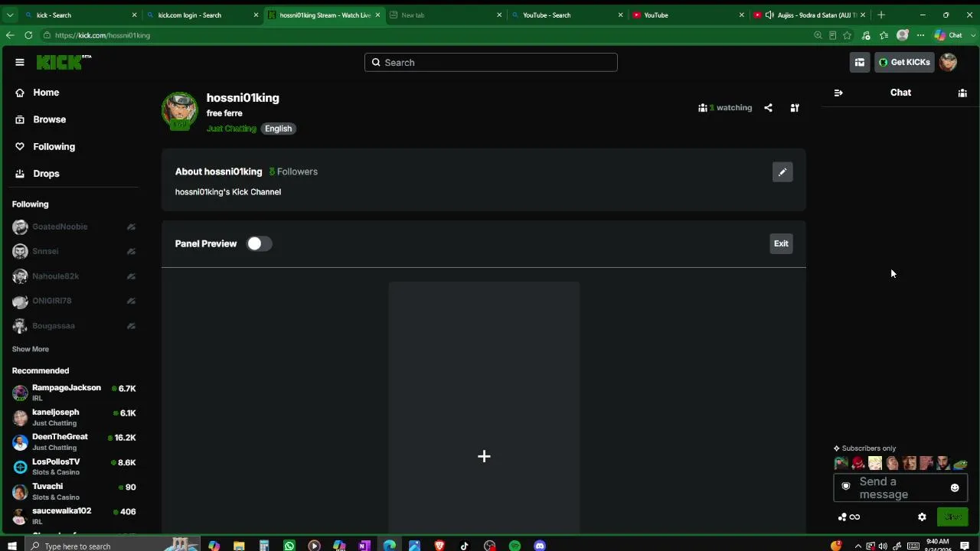This screenshot has height=551, width=980.
Task: Open browser settings and more menu
Action: (x=920, y=35)
